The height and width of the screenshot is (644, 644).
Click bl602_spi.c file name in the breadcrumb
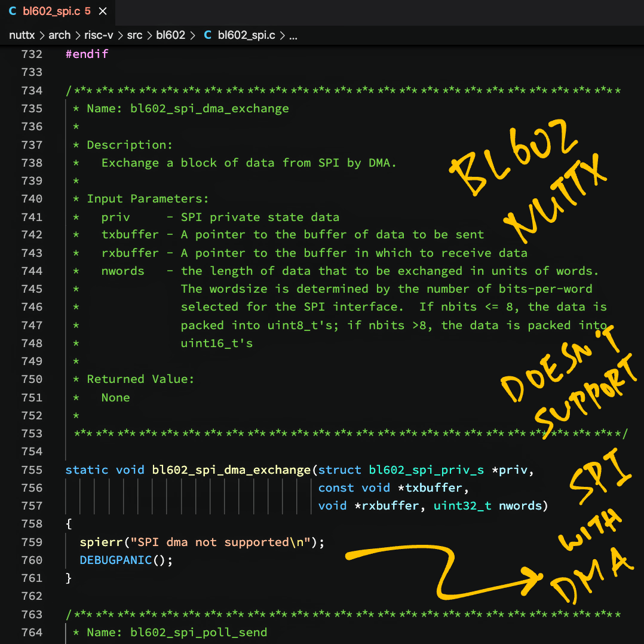(246, 35)
